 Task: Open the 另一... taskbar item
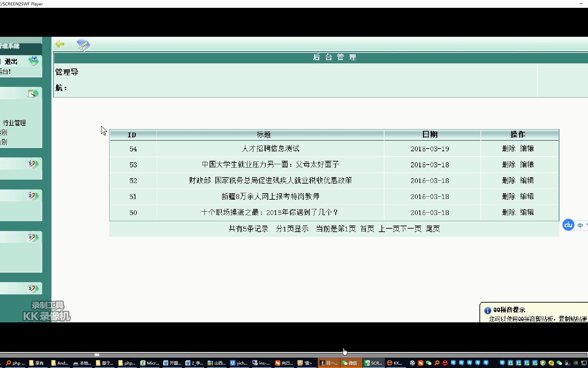click(x=328, y=363)
